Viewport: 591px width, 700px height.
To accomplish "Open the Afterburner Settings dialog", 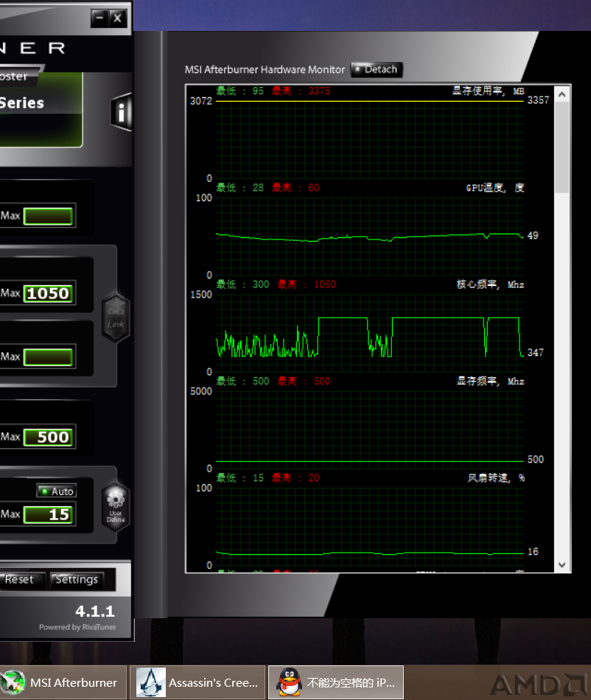I will point(77,580).
